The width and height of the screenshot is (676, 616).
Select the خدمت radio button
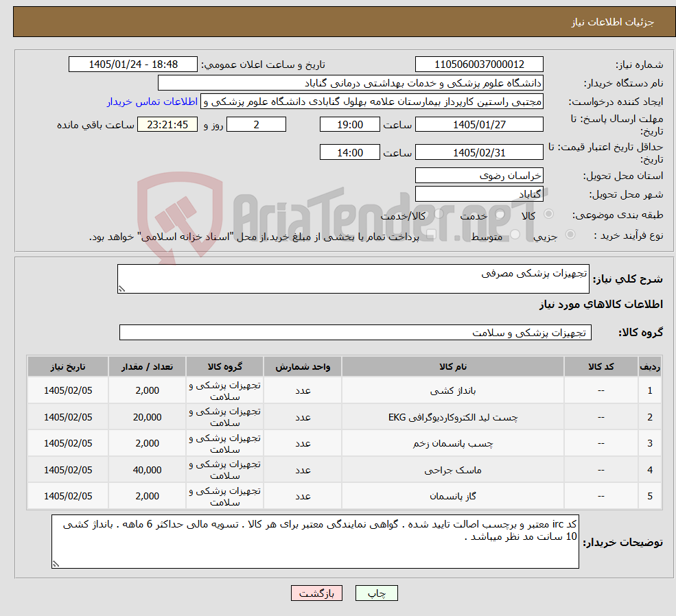click(500, 214)
